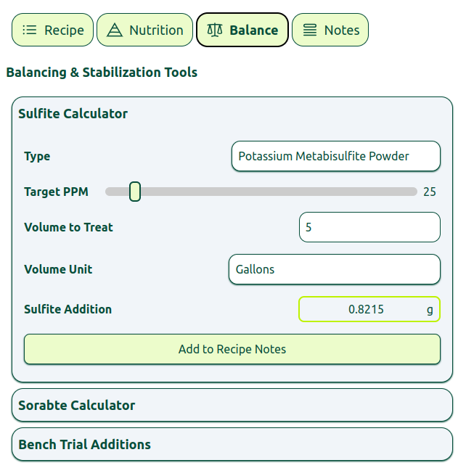Open the Nutrition tab
Screen dimensions: 466x476
145,30
